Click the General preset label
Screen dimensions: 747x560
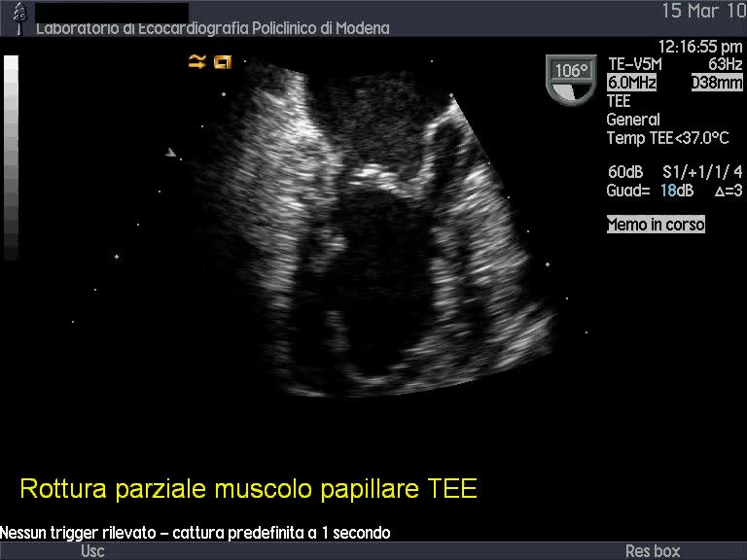633,120
